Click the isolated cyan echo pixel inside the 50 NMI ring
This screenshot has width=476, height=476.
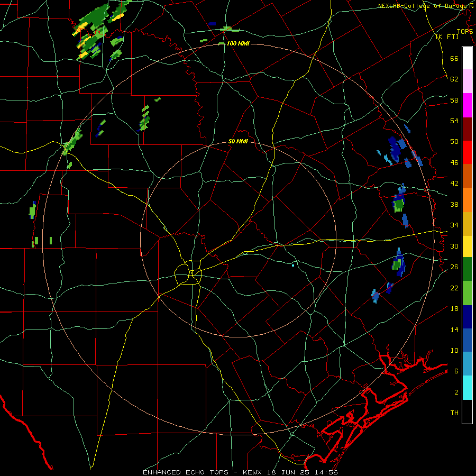click(x=293, y=266)
